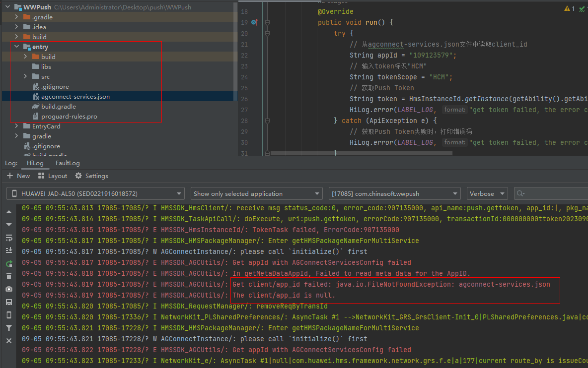Click the "TokenTask failed, ErrorCode:907135000" log line
The width and height of the screenshot is (588, 368).
[x=325, y=230]
